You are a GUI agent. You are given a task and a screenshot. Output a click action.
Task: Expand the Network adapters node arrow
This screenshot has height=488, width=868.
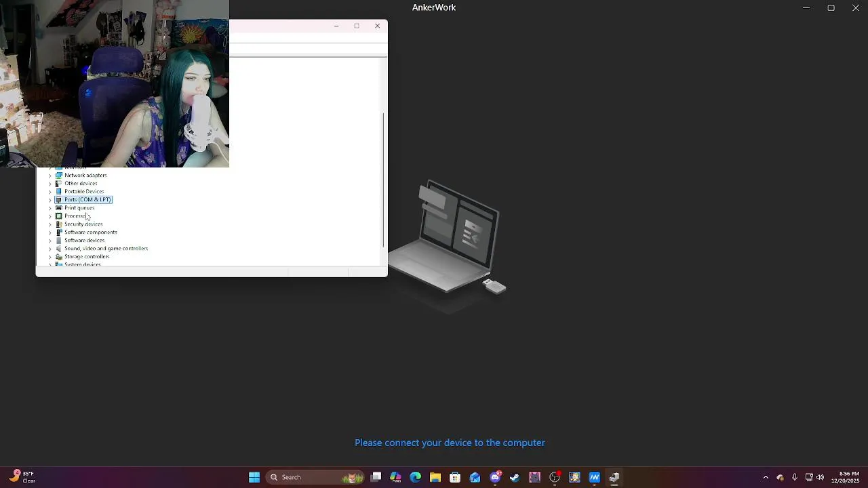click(50, 176)
